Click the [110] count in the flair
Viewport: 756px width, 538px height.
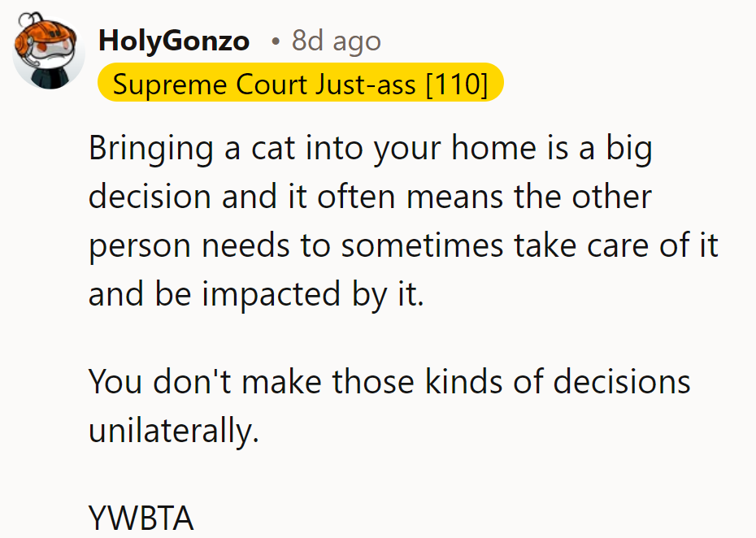[x=457, y=85]
